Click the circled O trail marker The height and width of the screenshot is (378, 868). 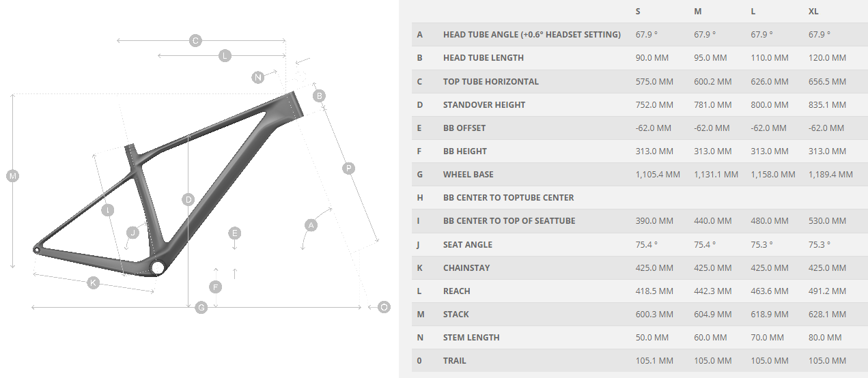click(x=384, y=308)
